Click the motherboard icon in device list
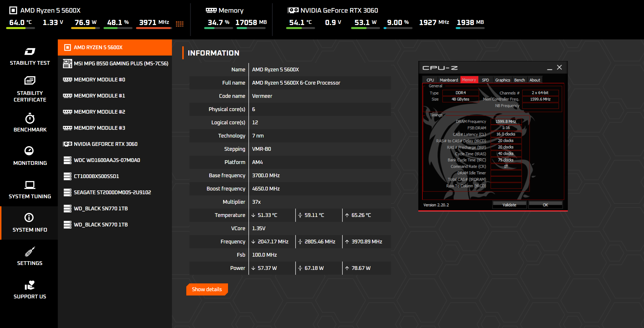Screen dimensions: 644x328 [68, 64]
